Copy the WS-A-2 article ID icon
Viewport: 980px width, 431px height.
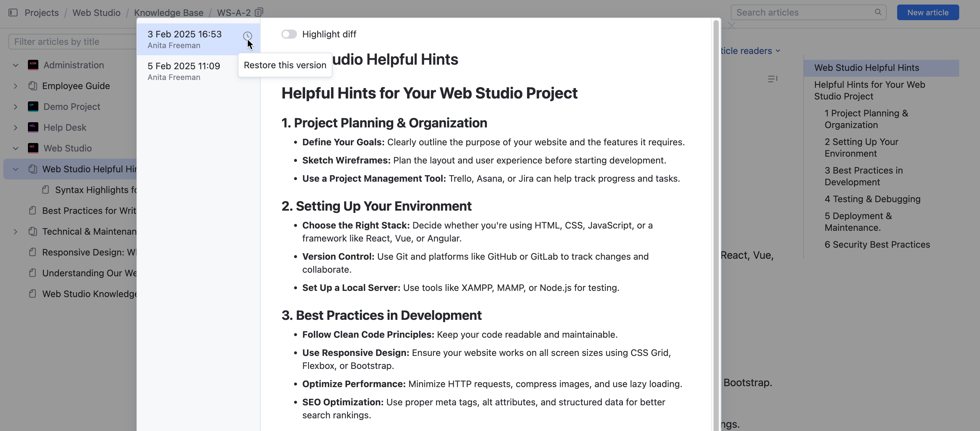[259, 13]
